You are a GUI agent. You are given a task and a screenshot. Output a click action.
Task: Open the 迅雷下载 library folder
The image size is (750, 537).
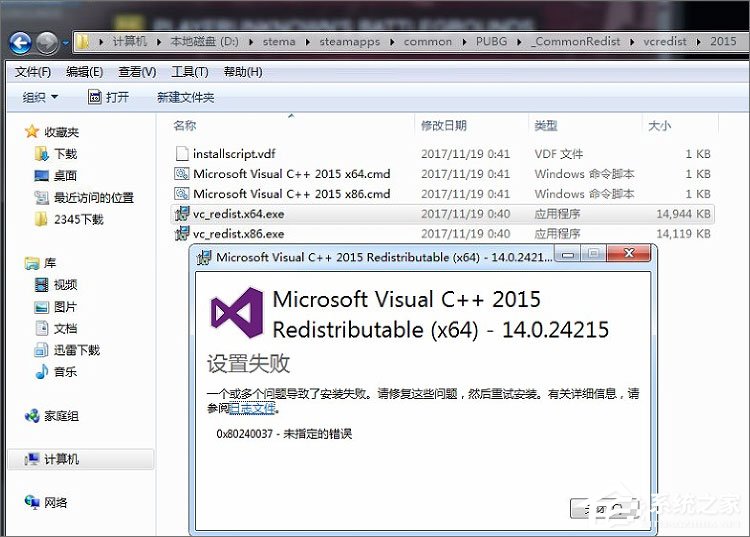[76, 350]
